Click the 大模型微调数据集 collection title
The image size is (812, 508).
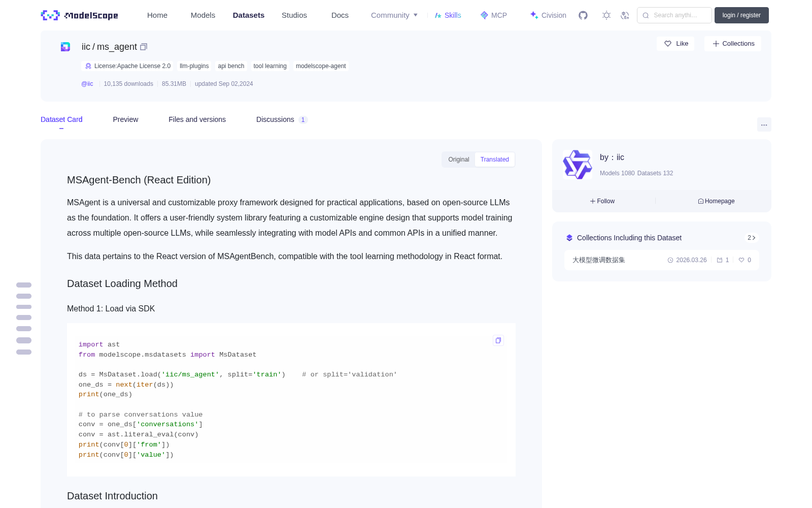click(x=599, y=260)
